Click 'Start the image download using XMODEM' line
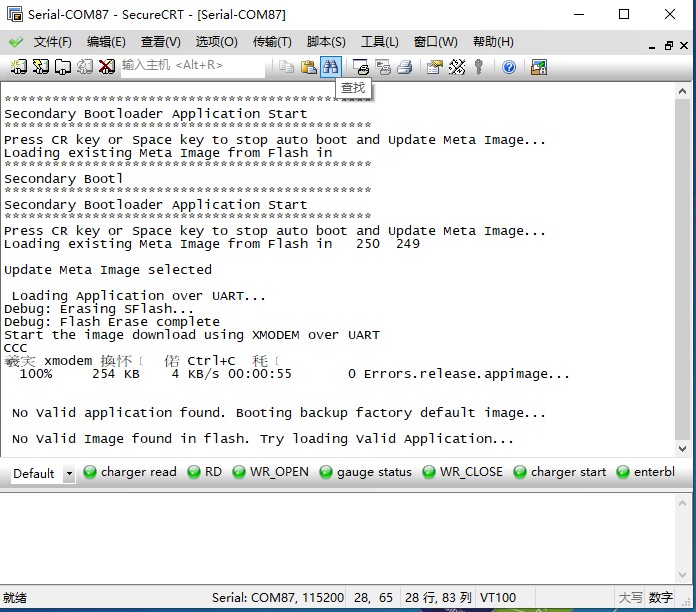The image size is (696, 612). pyautogui.click(x=192, y=335)
